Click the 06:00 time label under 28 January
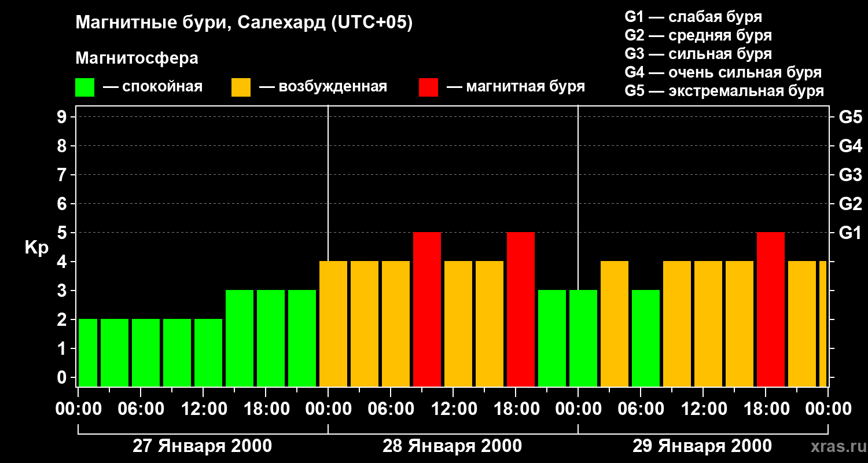 pyautogui.click(x=391, y=409)
